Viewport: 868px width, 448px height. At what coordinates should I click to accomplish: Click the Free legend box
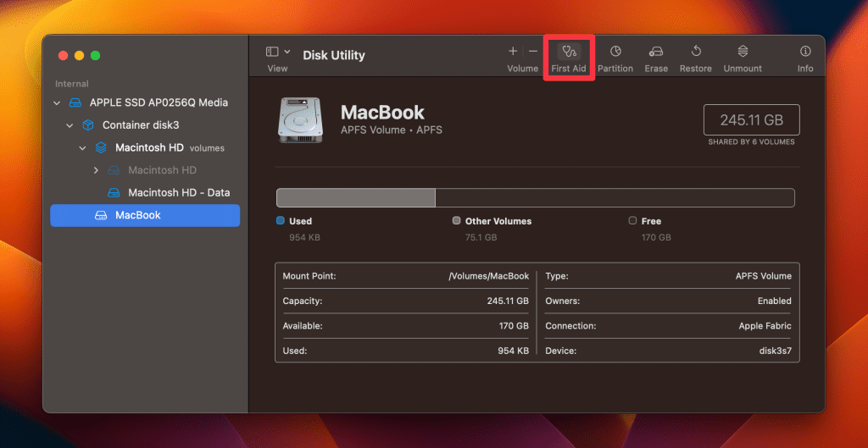(x=632, y=220)
